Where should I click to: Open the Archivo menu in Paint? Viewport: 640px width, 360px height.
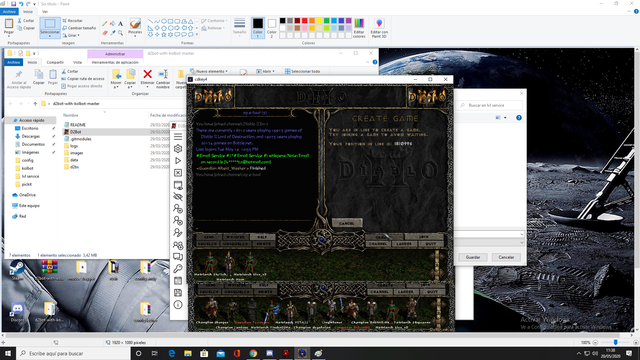pyautogui.click(x=9, y=12)
